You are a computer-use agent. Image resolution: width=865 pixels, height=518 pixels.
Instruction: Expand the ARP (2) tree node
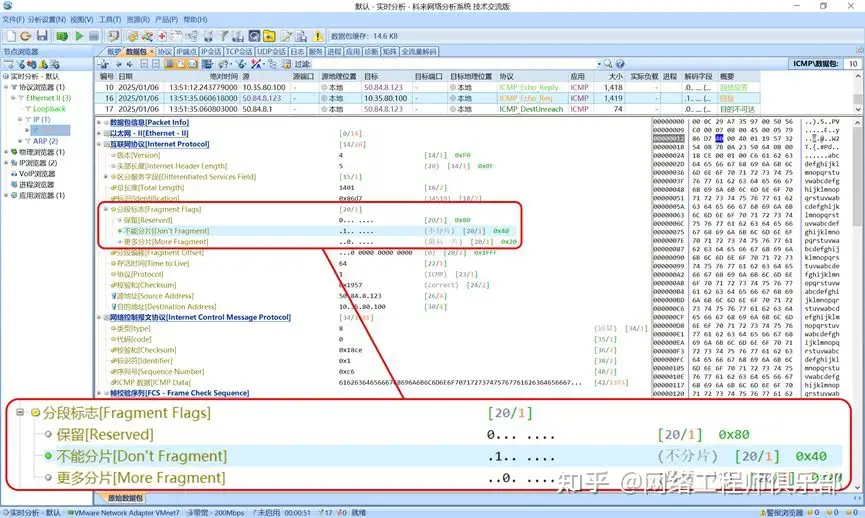(23, 141)
